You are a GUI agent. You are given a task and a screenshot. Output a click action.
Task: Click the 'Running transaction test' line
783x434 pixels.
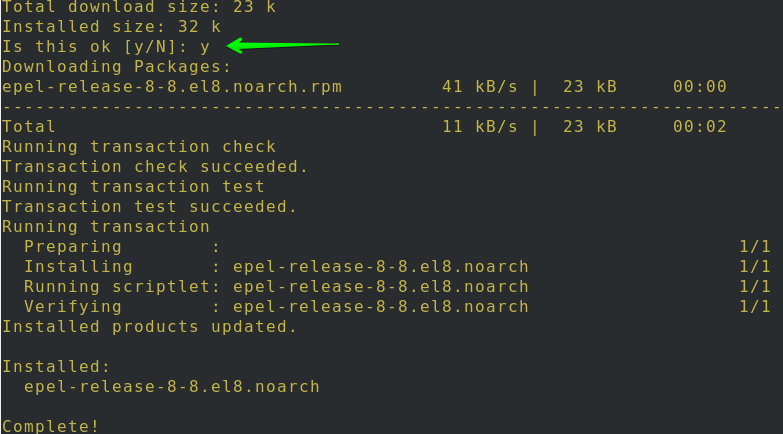[133, 187]
